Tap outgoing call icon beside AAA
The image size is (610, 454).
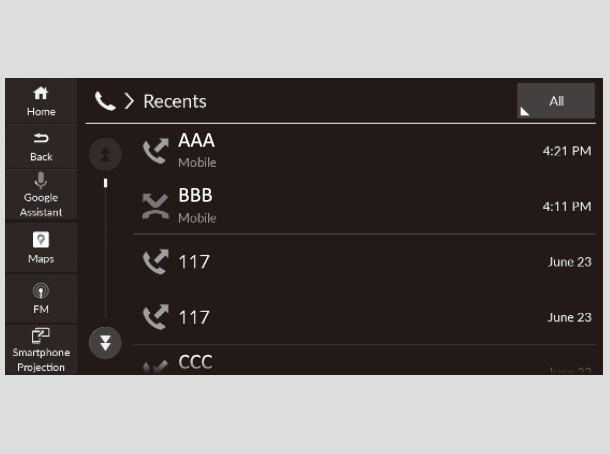[155, 150]
